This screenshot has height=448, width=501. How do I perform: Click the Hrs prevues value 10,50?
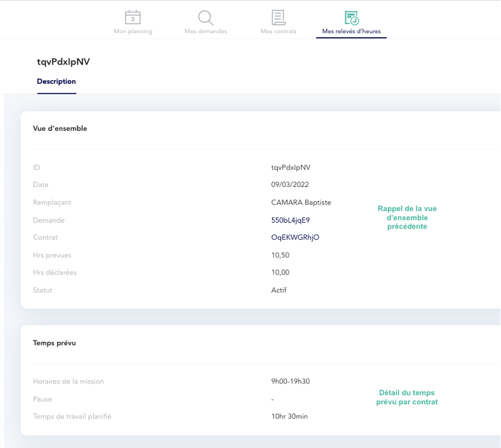pos(280,255)
